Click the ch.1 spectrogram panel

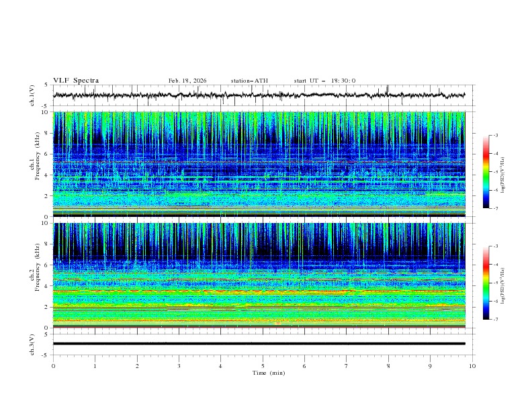point(259,164)
